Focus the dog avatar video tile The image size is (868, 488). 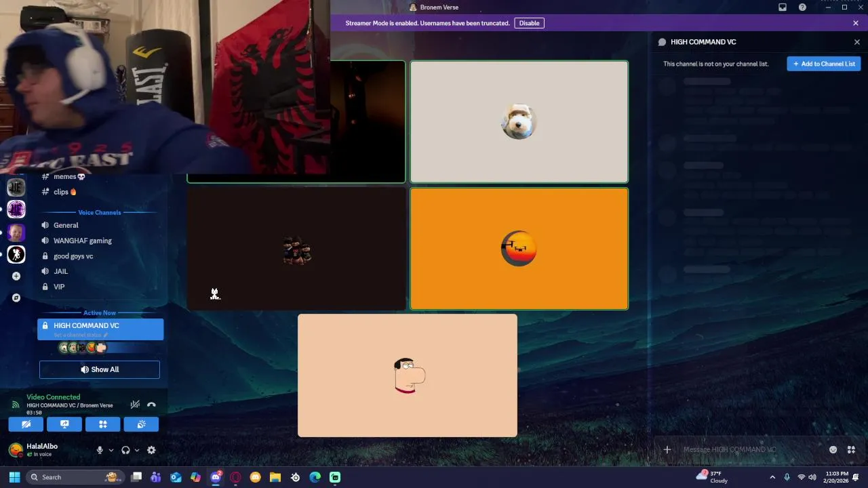pos(519,122)
